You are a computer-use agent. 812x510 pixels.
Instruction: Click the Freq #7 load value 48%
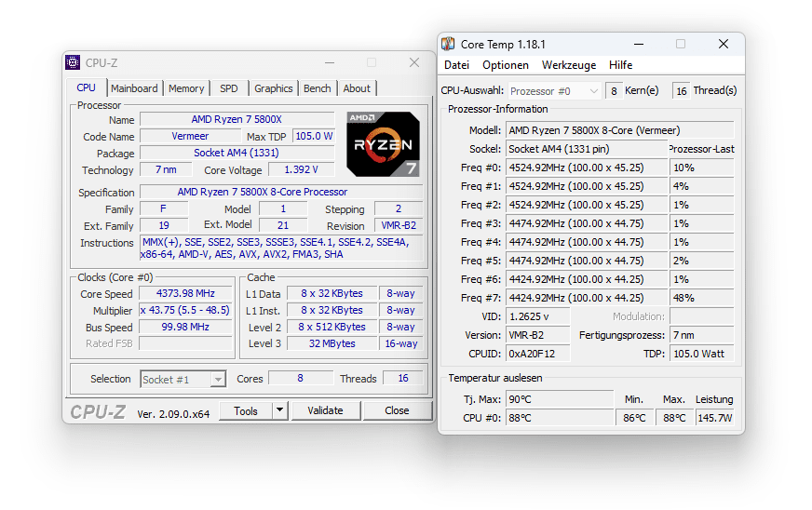(x=702, y=298)
